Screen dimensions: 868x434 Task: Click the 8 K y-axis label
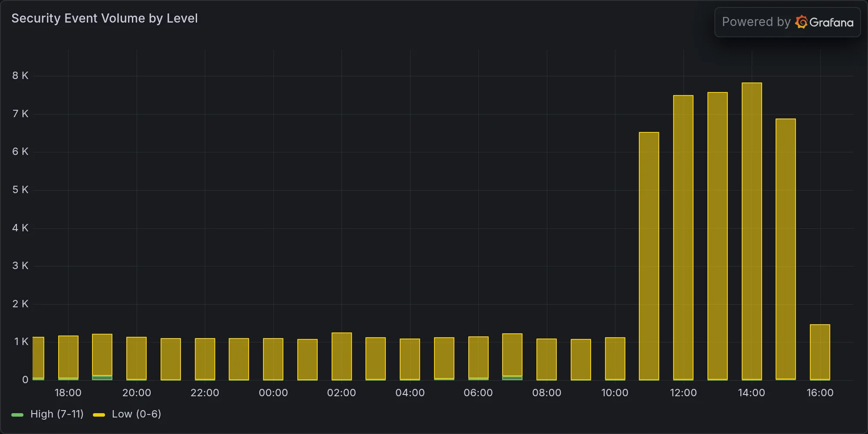(x=20, y=76)
